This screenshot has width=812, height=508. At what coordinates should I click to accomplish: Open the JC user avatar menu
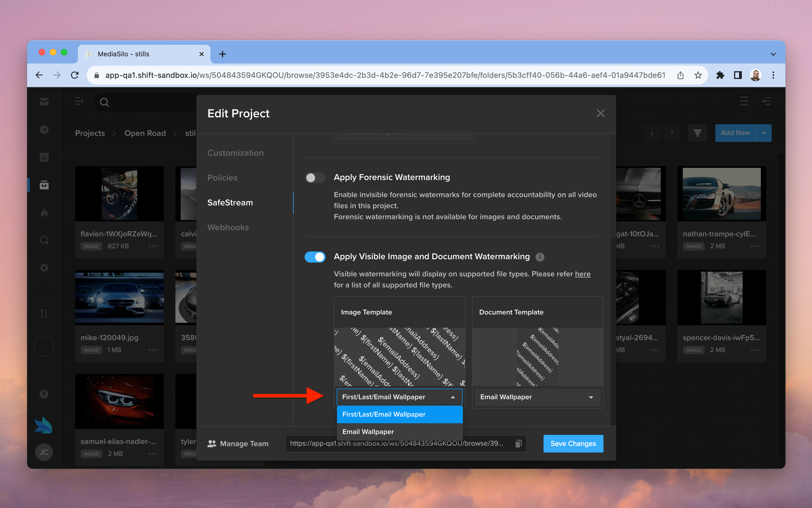(44, 452)
